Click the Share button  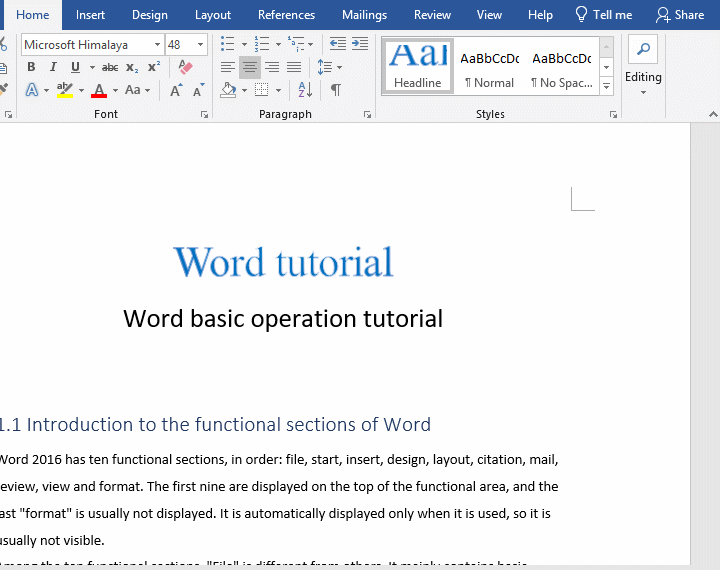[x=680, y=15]
